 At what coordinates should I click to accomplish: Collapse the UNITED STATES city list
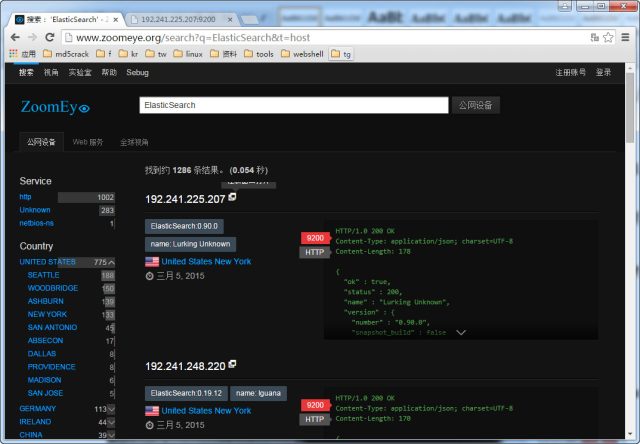[111, 262]
